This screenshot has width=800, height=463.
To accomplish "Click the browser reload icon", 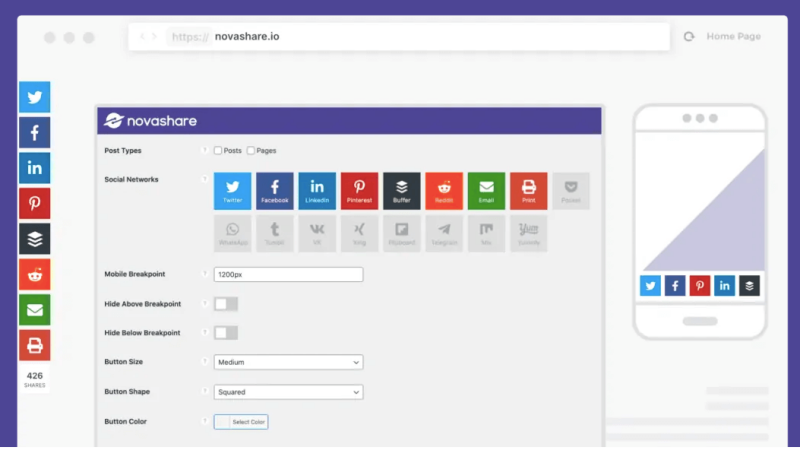I will [689, 37].
